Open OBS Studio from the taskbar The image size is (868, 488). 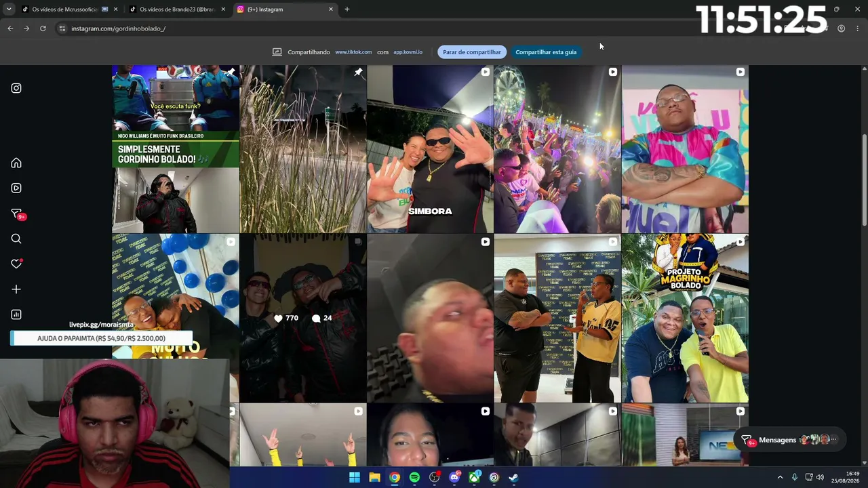[435, 477]
